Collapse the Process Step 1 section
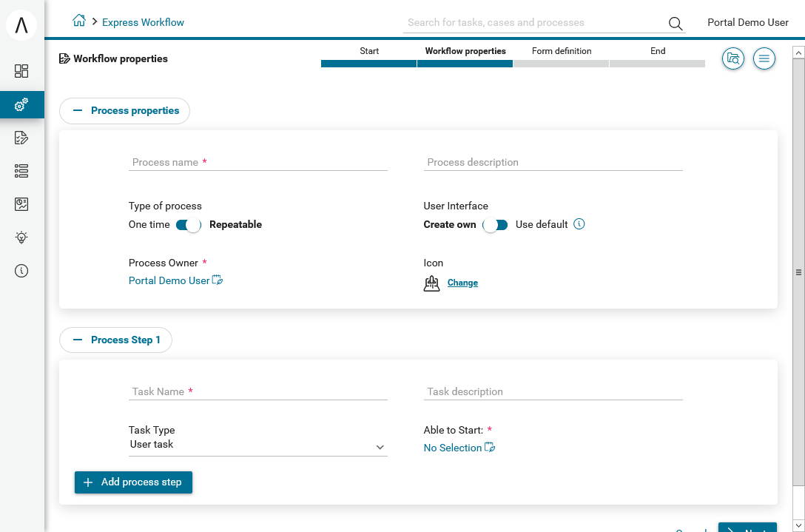 115,340
